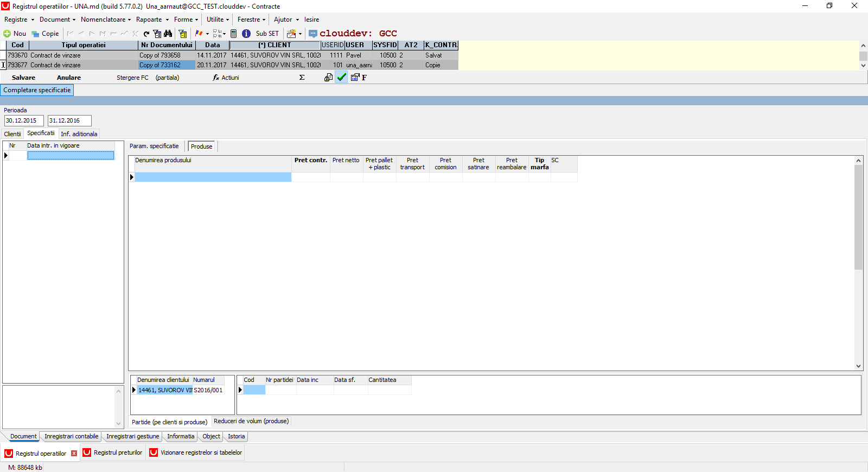Click the products grid vertical scrollbar
This screenshot has width=868, height=472.
[x=858, y=263]
